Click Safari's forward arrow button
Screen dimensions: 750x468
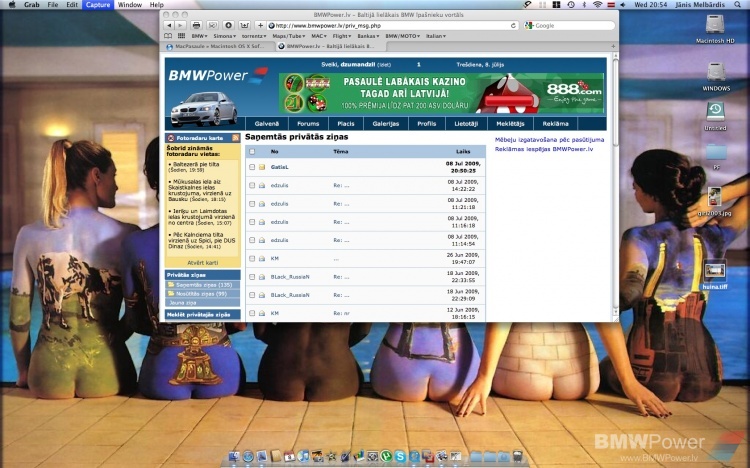(180, 25)
